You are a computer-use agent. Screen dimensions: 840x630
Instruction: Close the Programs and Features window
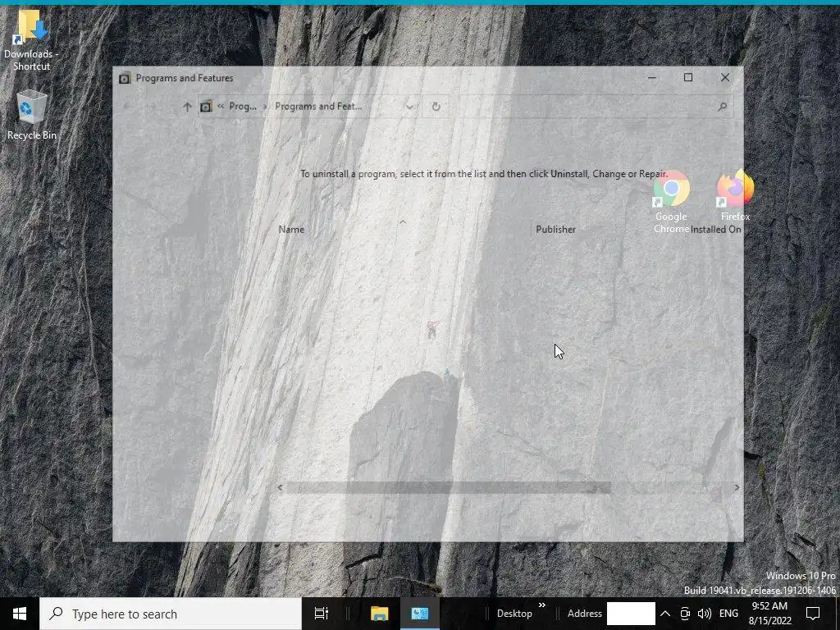point(725,78)
